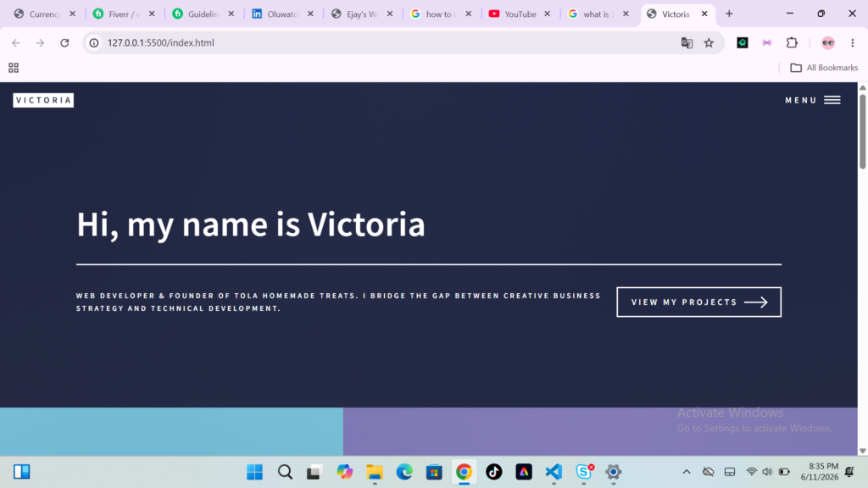
Task: Click the page vertical scrollbar thumb
Action: (x=862, y=131)
